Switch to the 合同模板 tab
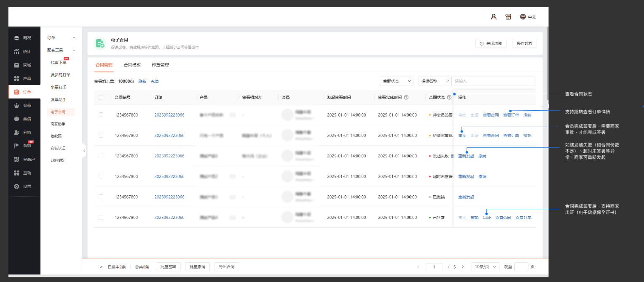This screenshot has width=644, height=282. tap(132, 65)
